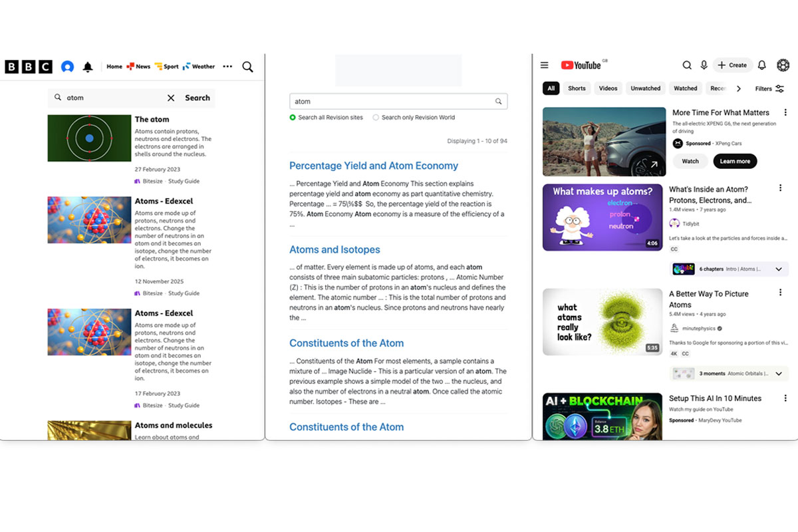Viewport: 798px width, 532px height.
Task: Open BBC more menu (three dots)
Action: coord(227,66)
